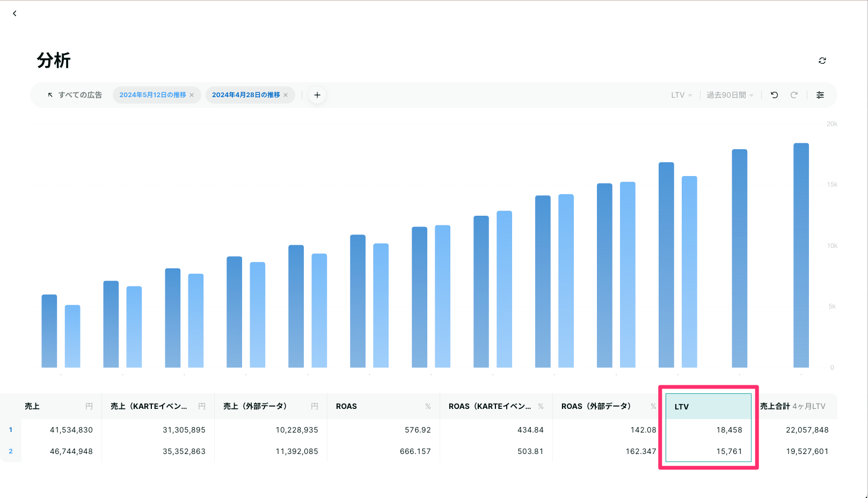Select the LTV column header
868x498 pixels.
pyautogui.click(x=709, y=406)
